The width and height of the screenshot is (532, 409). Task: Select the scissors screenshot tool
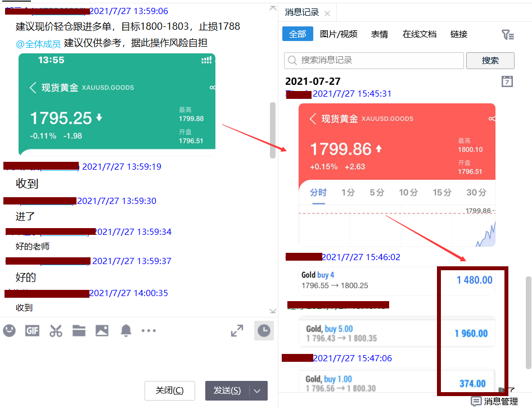pos(56,330)
